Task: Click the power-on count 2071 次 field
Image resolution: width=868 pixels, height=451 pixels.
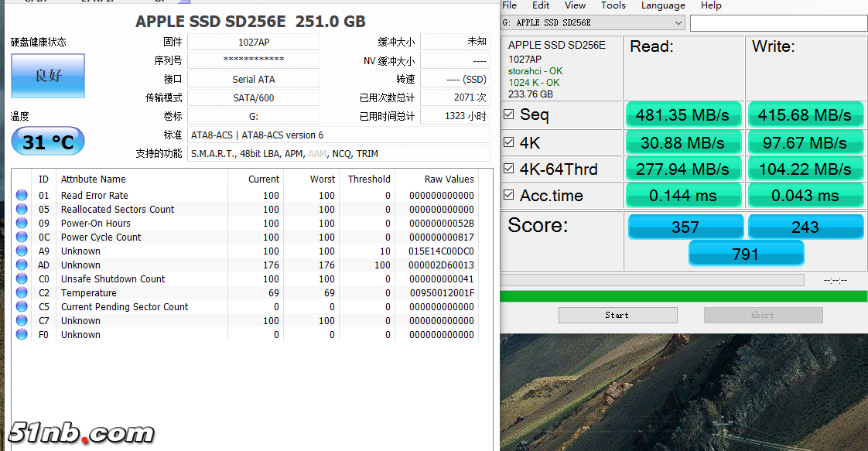Action: point(455,97)
